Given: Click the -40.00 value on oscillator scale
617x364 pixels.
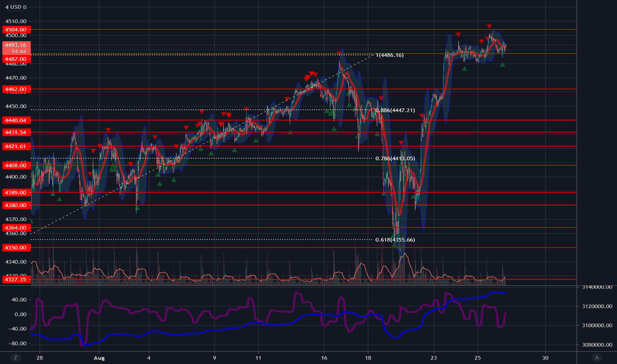Looking at the screenshot, I should click(19, 328).
